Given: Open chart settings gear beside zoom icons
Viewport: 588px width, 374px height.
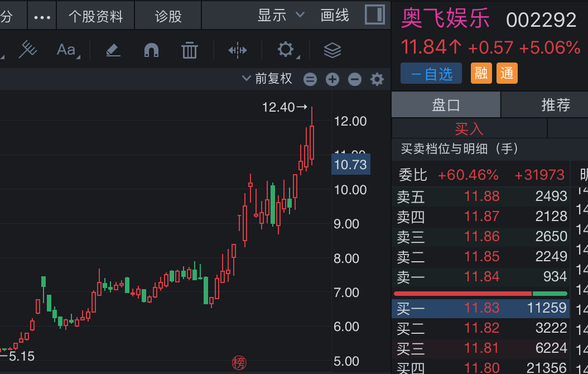Looking at the screenshot, I should tap(377, 79).
